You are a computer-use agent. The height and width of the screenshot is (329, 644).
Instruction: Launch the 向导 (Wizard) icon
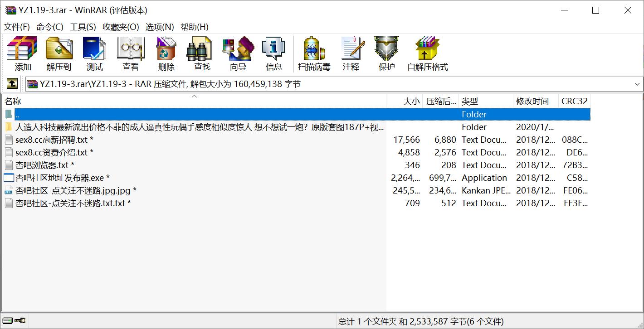[238, 49]
